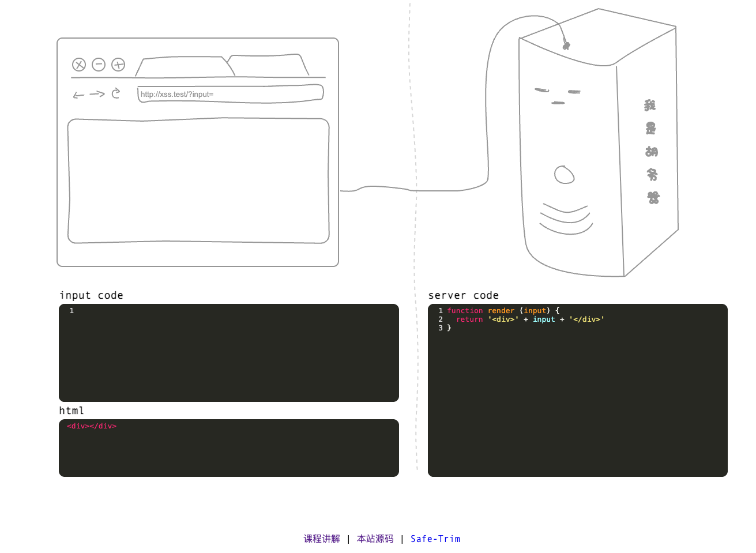
Task: Click the Chinese label on the server's side
Action: tap(651, 152)
